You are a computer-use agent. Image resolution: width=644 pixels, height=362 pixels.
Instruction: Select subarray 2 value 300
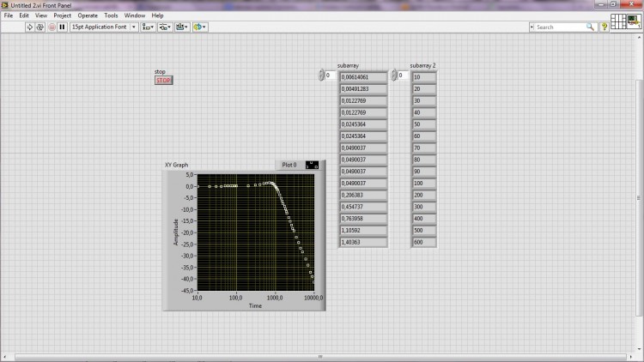(x=424, y=208)
